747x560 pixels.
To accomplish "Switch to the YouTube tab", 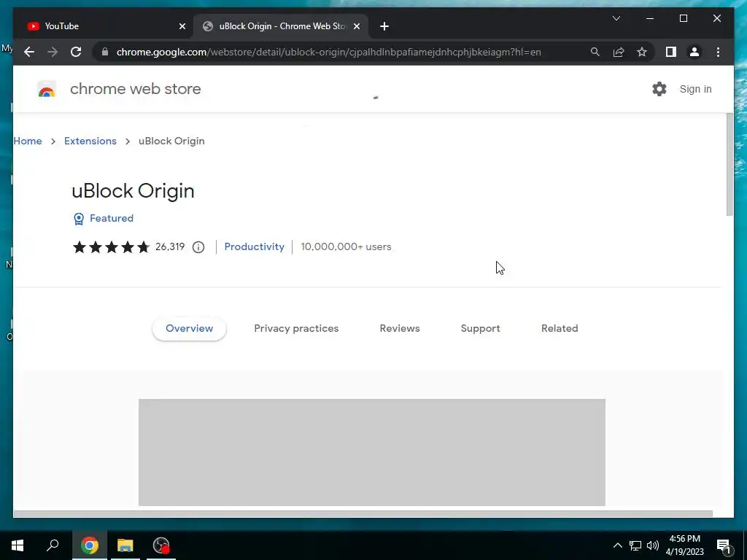I will pos(107,26).
